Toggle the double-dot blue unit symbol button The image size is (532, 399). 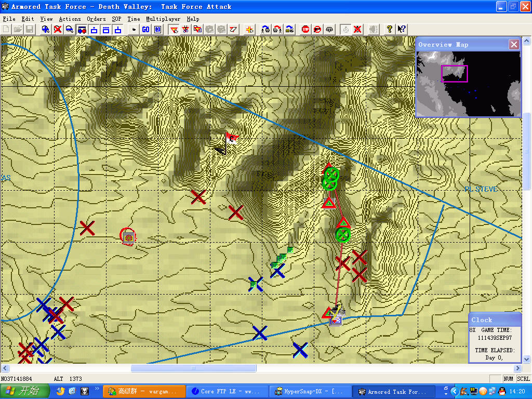(106, 30)
